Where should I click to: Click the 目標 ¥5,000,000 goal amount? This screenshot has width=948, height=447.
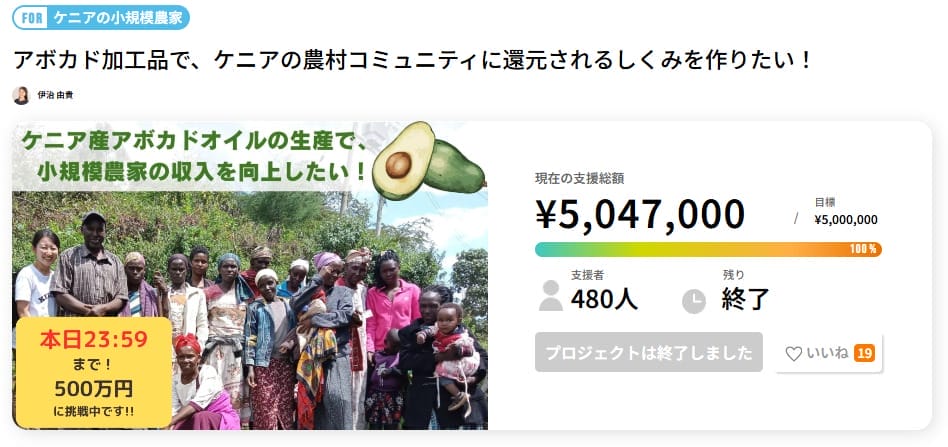point(846,212)
